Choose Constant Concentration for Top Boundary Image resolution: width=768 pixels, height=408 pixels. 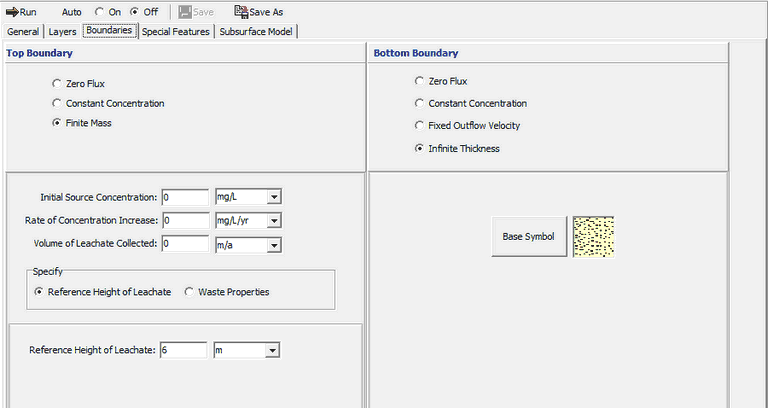(x=57, y=104)
